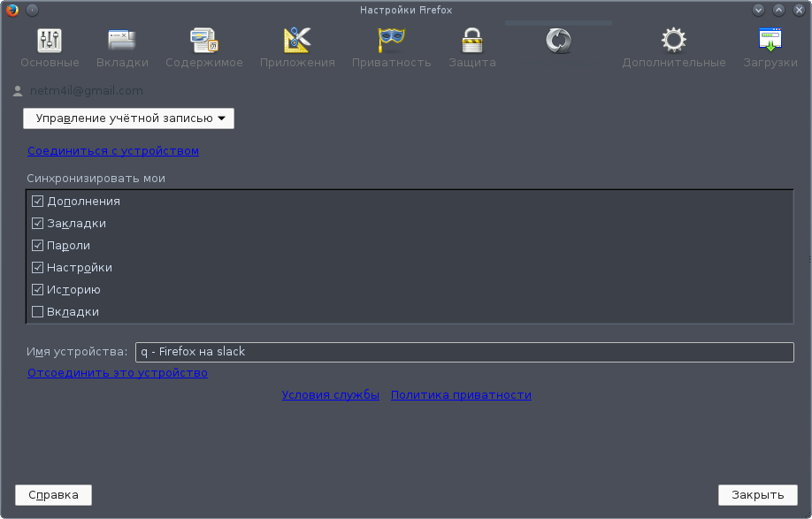Click the Настройки Firefox window title
Screen dimensions: 812x519
point(406,10)
